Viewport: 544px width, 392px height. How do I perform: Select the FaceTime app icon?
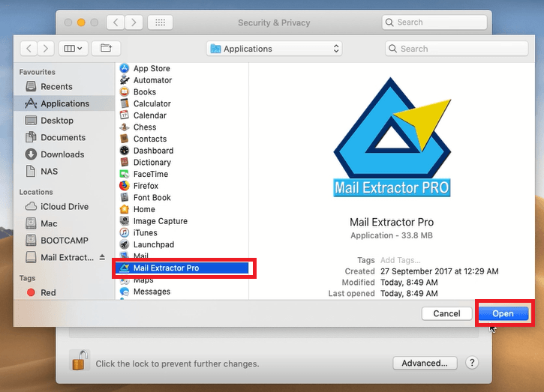[125, 174]
